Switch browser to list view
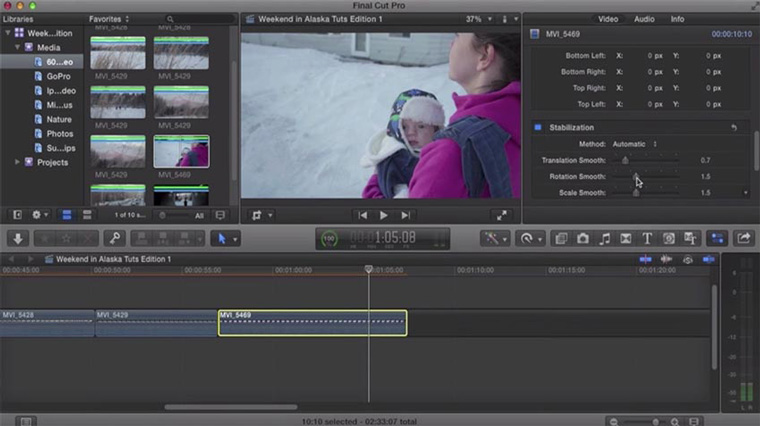The height and width of the screenshot is (426, 760). (x=87, y=215)
